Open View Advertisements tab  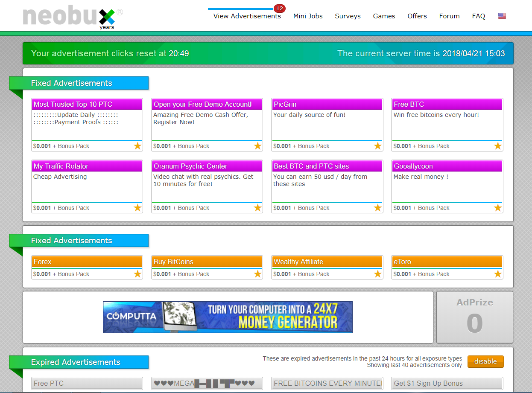247,16
